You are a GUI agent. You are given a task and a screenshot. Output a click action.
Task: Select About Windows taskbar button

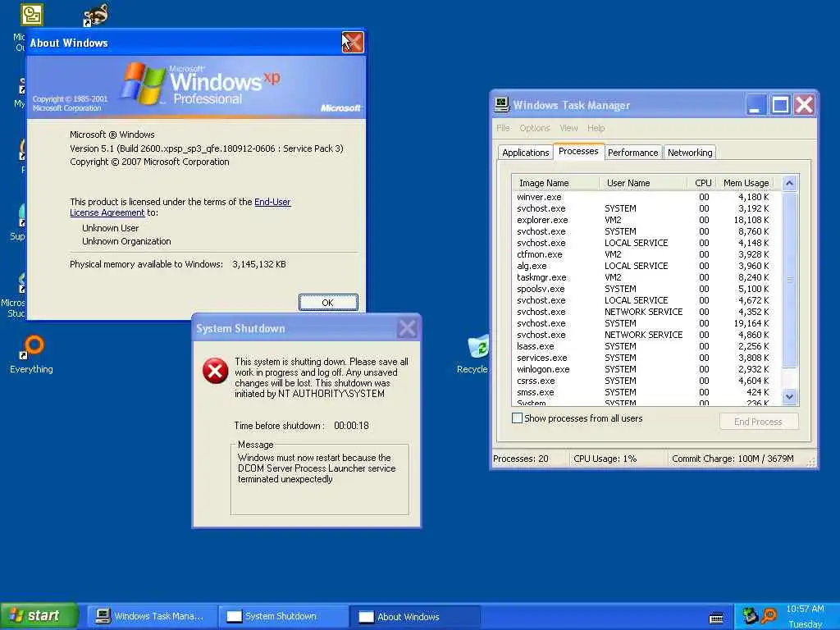pos(414,617)
